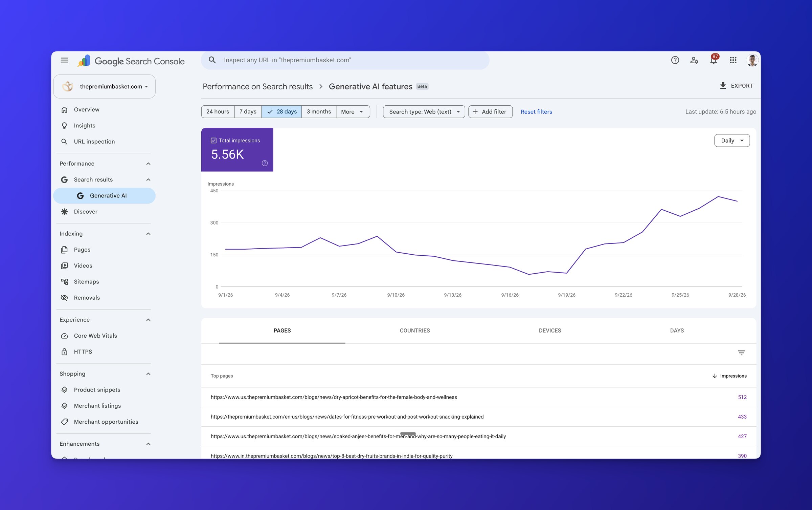Viewport: 812px width, 510px height.
Task: Open Search type: Web (text) dropdown
Action: pyautogui.click(x=424, y=112)
